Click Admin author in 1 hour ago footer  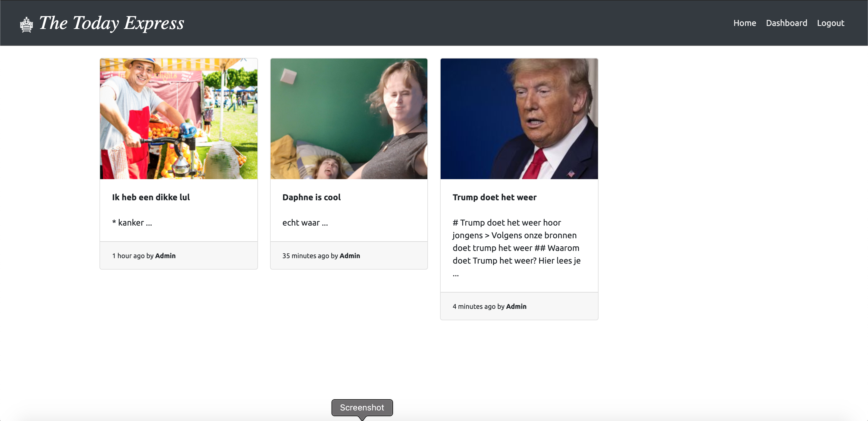click(165, 256)
